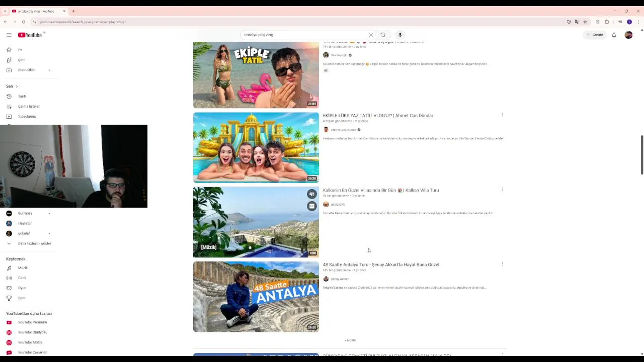Open Chrome translate page icon
The image size is (644, 362).
click(577, 22)
